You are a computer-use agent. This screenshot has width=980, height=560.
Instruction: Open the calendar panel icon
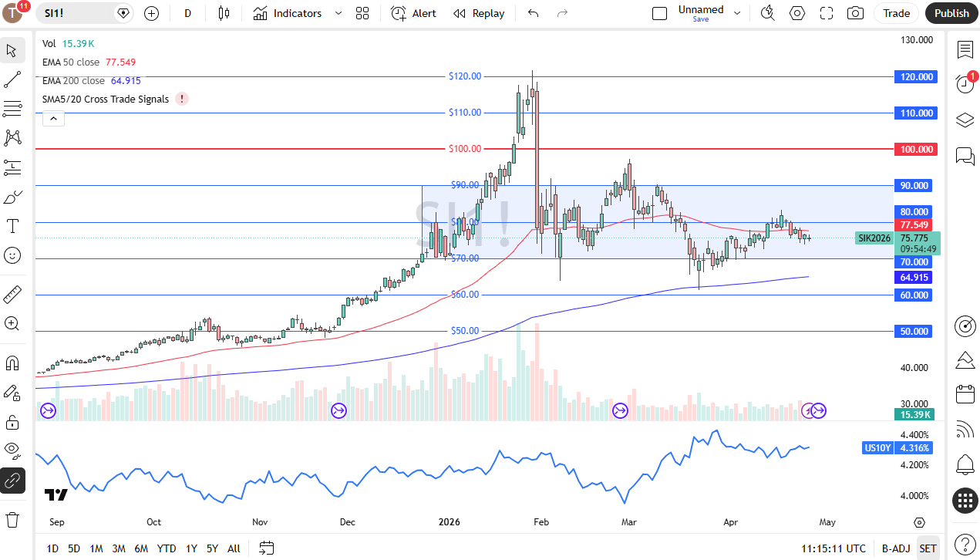[x=965, y=394]
